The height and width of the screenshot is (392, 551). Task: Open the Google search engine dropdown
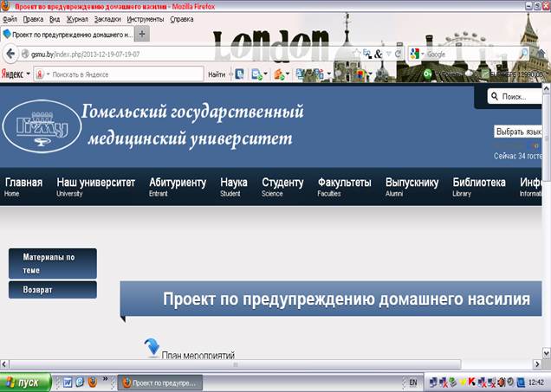coord(423,55)
